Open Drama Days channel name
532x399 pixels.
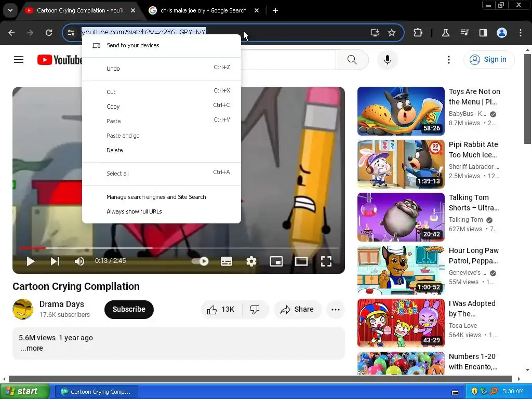pyautogui.click(x=62, y=304)
